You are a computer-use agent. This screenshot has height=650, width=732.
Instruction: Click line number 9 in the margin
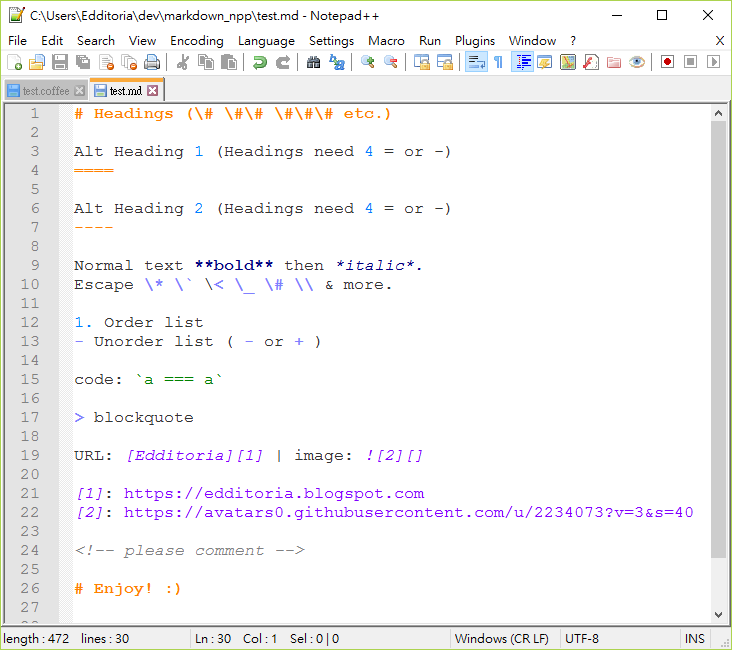(35, 265)
